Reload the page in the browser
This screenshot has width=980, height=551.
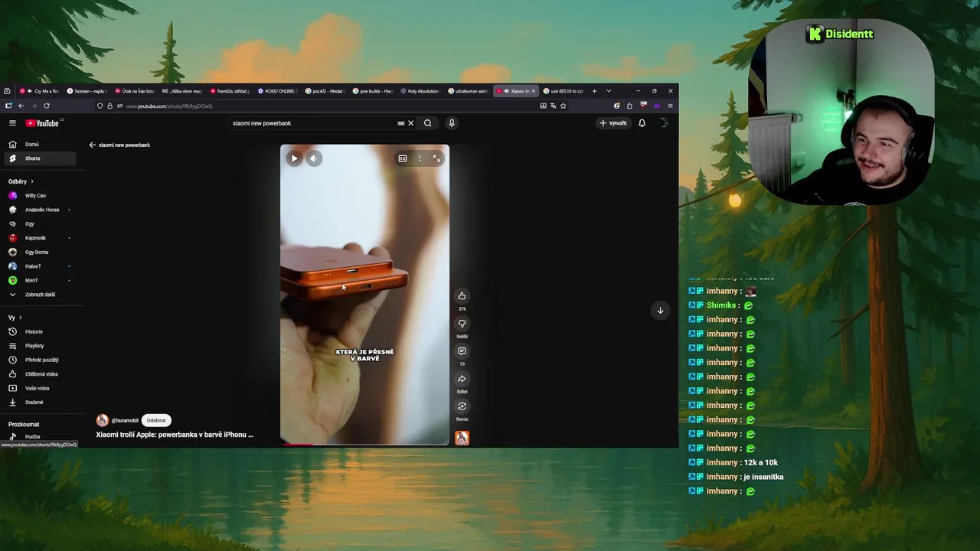47,106
